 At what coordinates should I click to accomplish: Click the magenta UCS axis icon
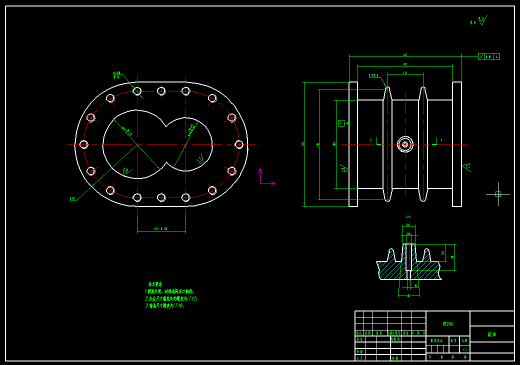tap(266, 177)
